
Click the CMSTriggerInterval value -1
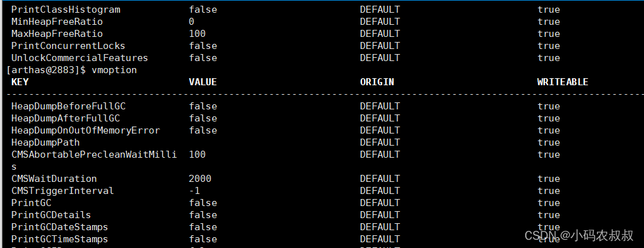click(x=194, y=191)
